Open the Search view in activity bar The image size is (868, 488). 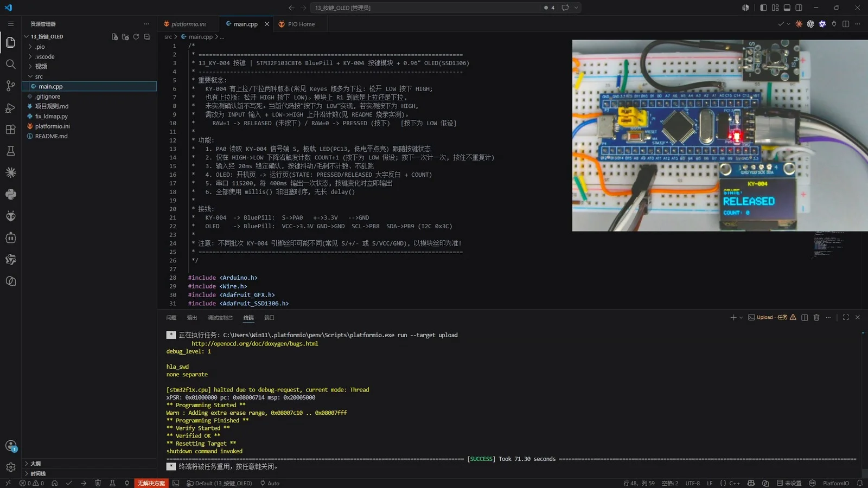pyautogui.click(x=10, y=64)
